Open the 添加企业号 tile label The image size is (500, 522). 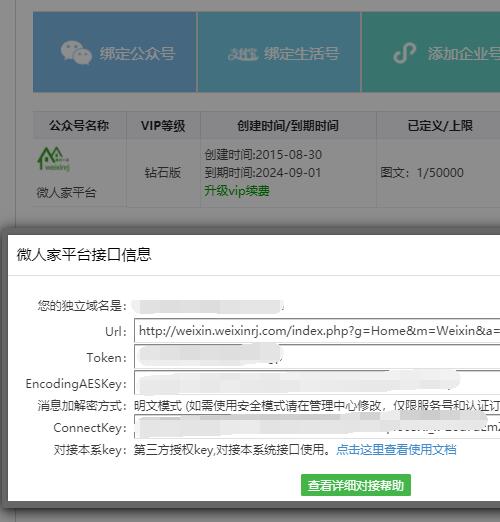click(464, 53)
